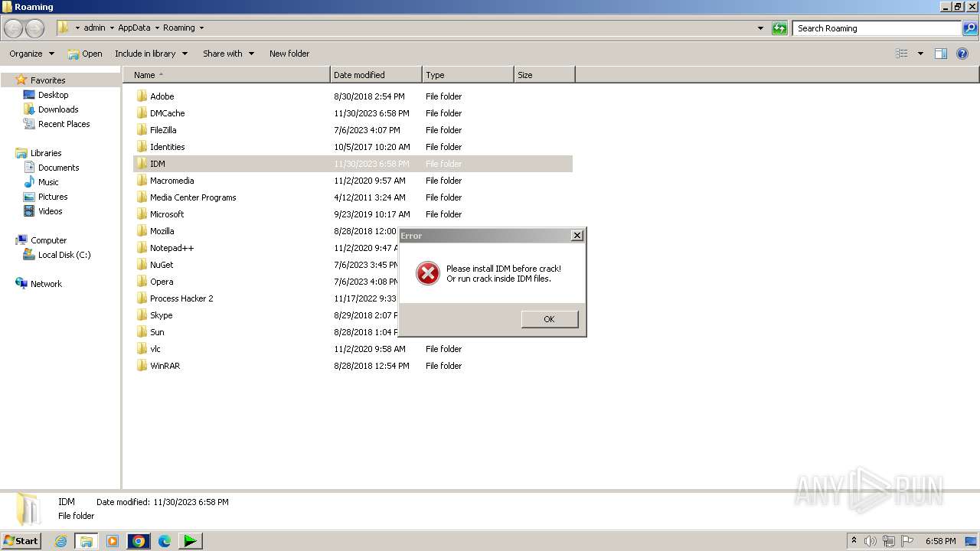
Task: Open Windows Media Player taskbar icon
Action: [113, 541]
